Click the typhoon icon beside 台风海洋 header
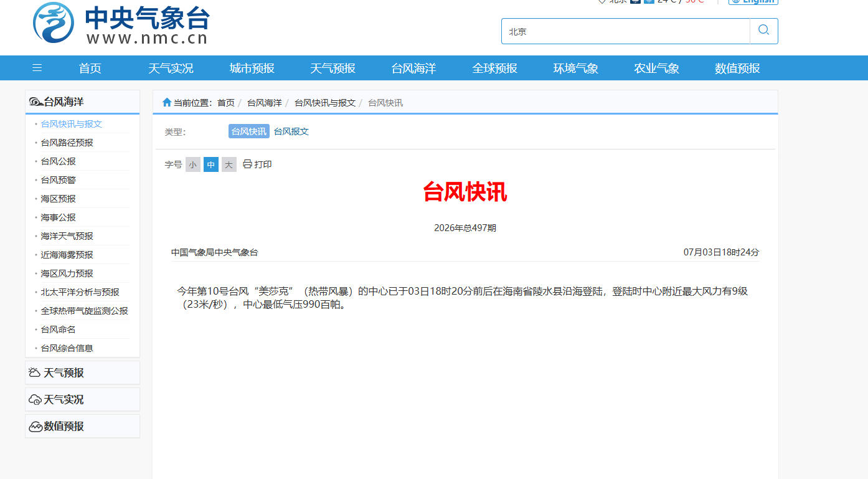The height and width of the screenshot is (479, 868). point(35,102)
